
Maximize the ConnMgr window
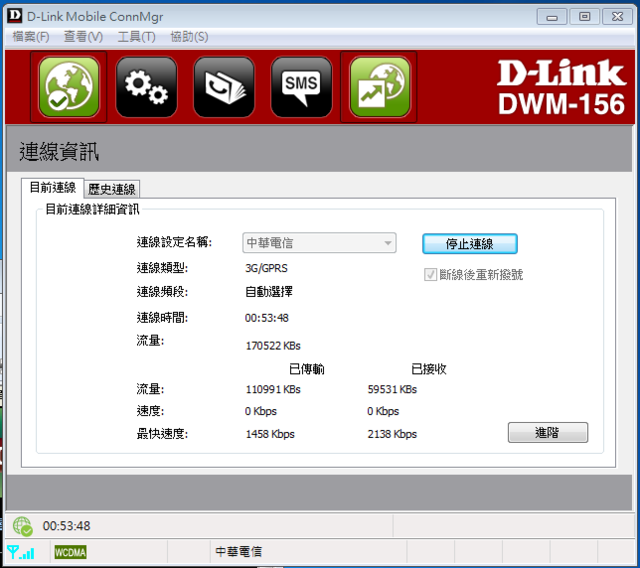pyautogui.click(x=584, y=17)
